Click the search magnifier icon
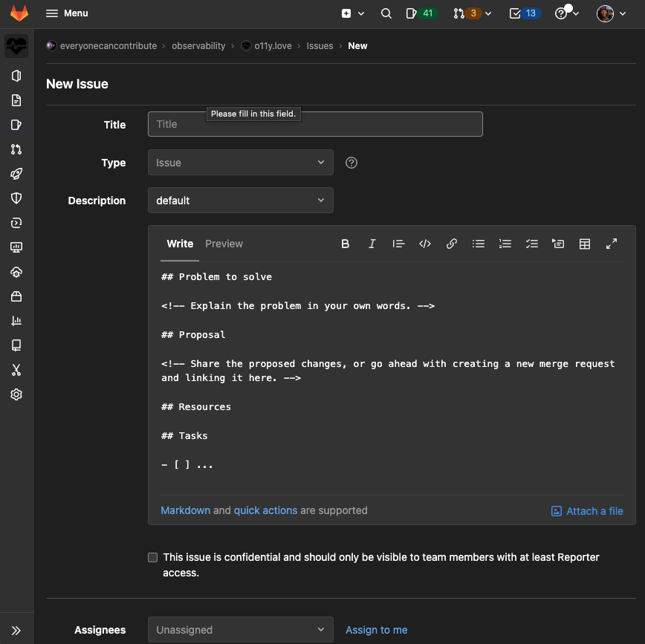The image size is (645, 644). (386, 13)
